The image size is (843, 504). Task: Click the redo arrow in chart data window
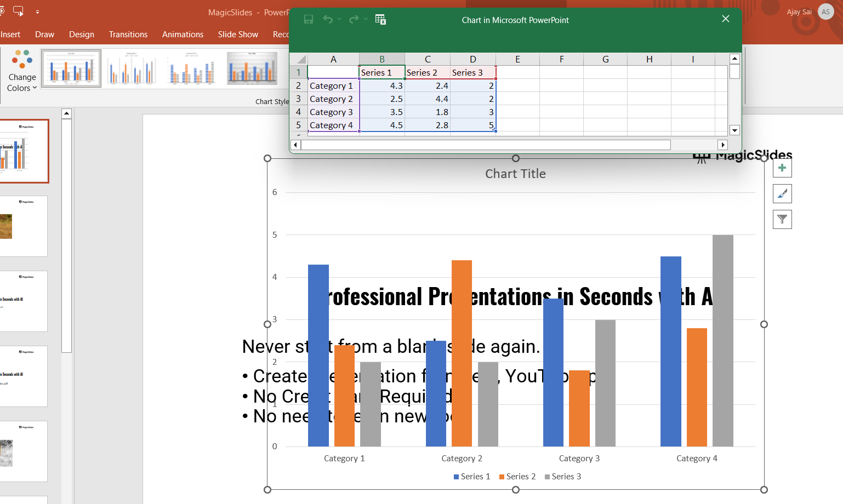coord(354,20)
